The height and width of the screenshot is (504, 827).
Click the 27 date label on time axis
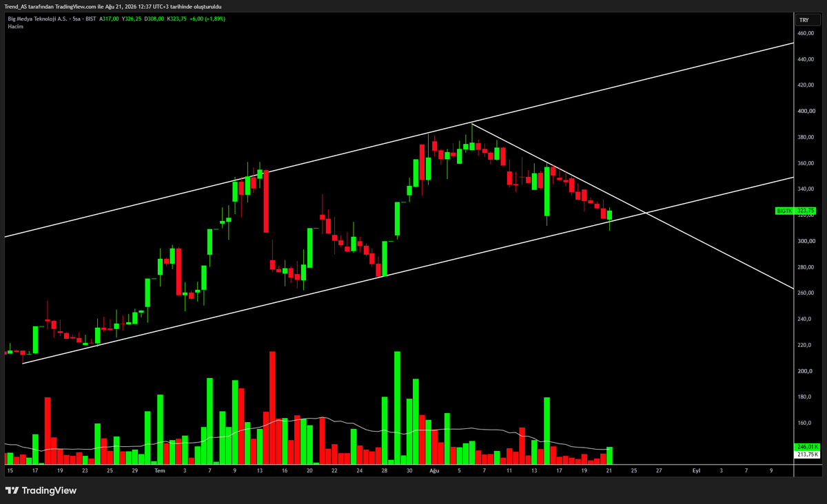click(x=659, y=470)
